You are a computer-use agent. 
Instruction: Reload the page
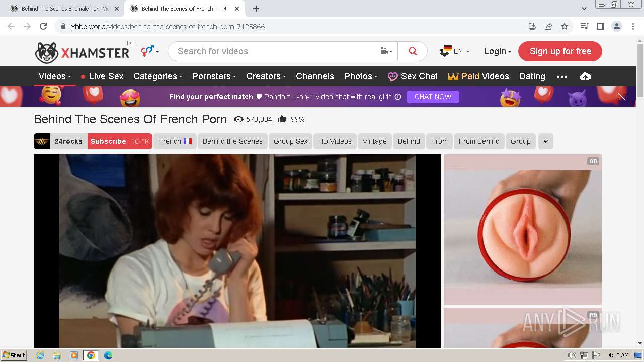pos(43,26)
